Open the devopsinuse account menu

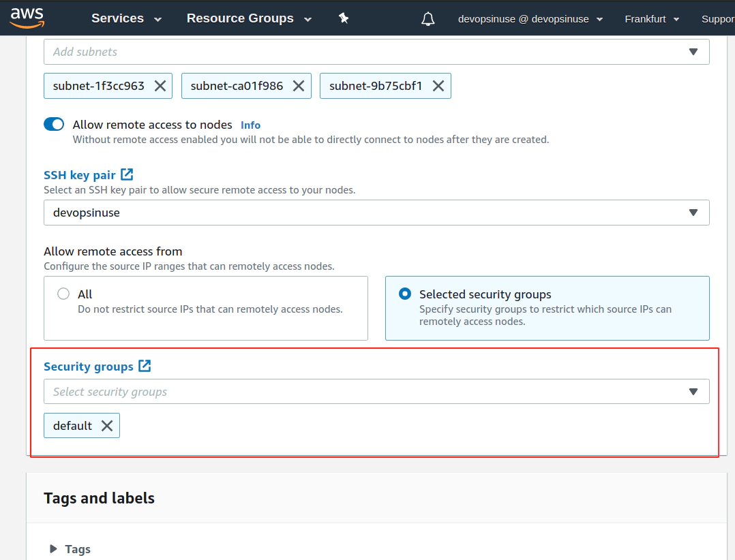tap(530, 19)
